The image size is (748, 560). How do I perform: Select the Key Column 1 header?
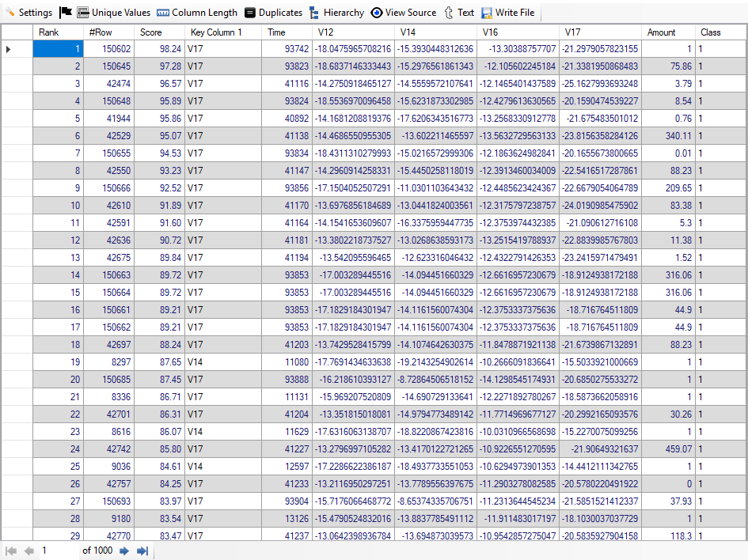216,32
